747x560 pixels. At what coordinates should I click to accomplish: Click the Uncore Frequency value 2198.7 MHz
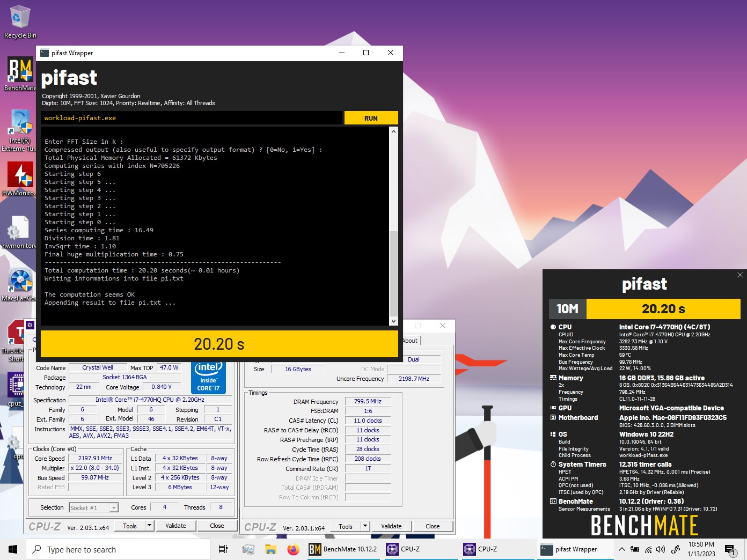pyautogui.click(x=414, y=379)
